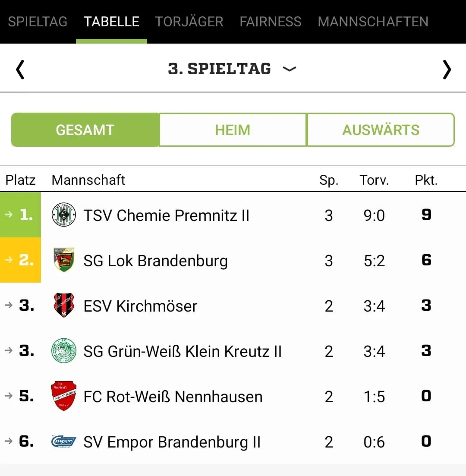Open the TSV Chemie Premnitz II team name

click(167, 215)
